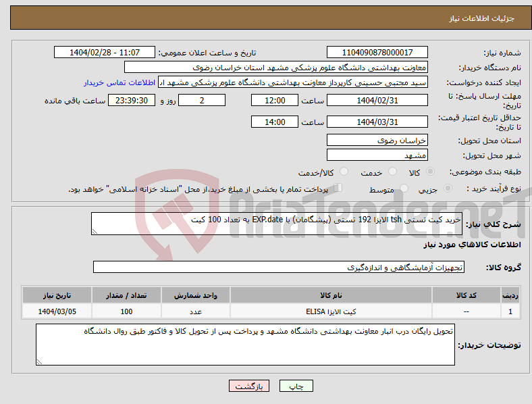Click the شرح کلی نیاز description textarea
Screen dimensions: 532x404
277,224
